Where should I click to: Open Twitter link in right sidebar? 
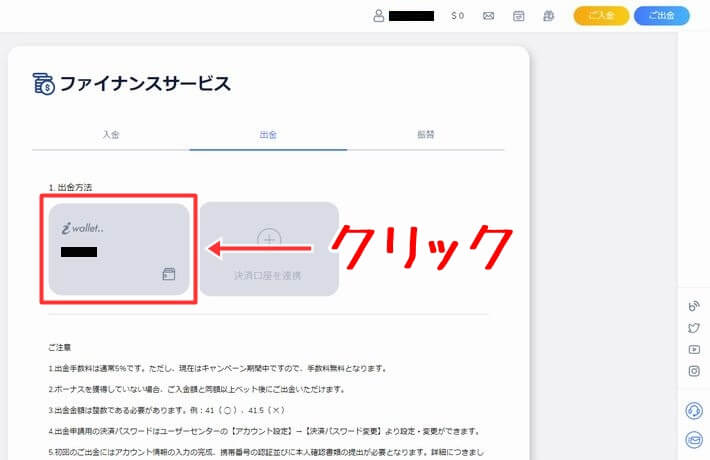[694, 328]
